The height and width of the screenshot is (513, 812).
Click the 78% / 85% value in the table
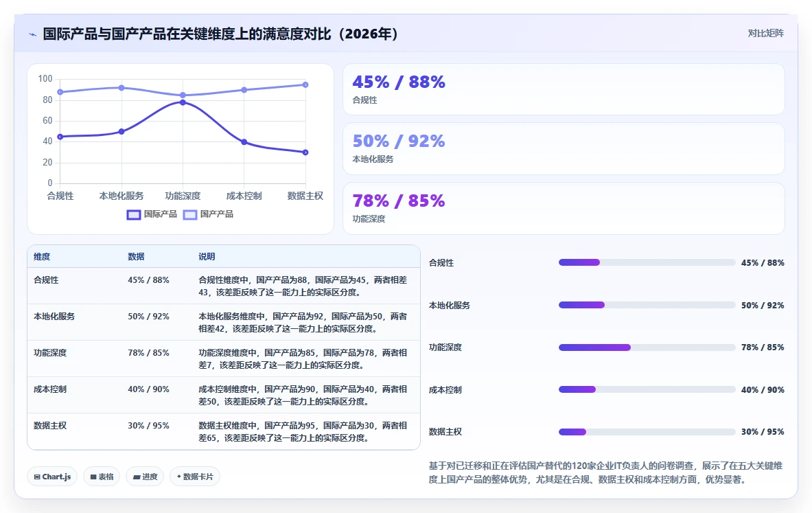(x=149, y=352)
